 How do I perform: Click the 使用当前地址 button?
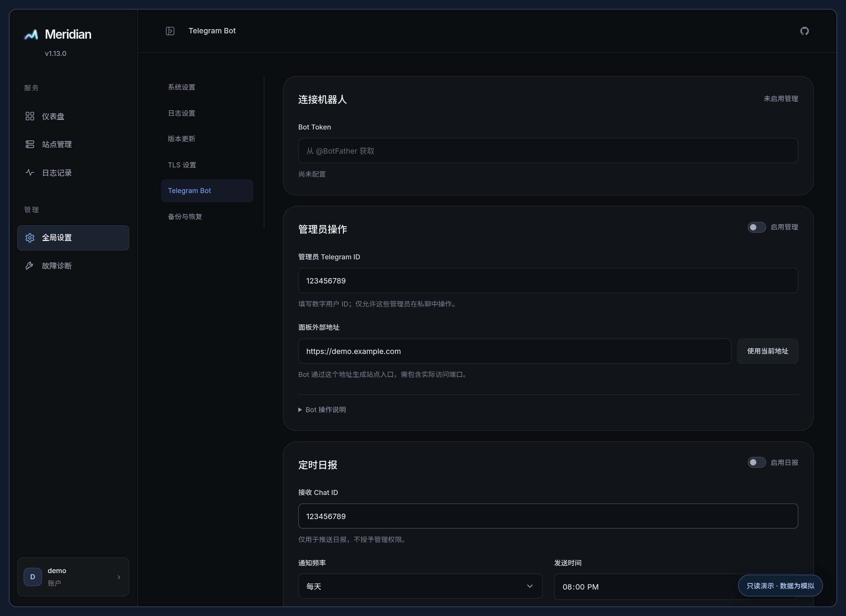click(x=768, y=351)
